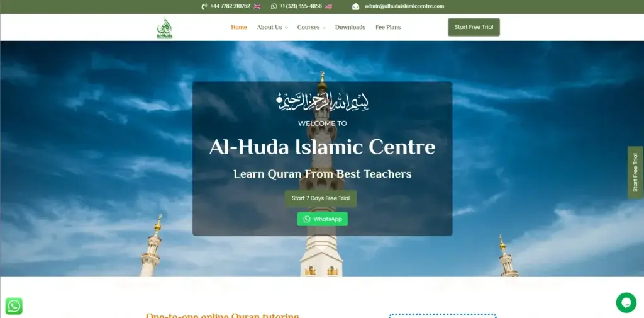The width and height of the screenshot is (644, 318).
Task: Click the Bismillah Arabic calligraphy
Action: 323,101
